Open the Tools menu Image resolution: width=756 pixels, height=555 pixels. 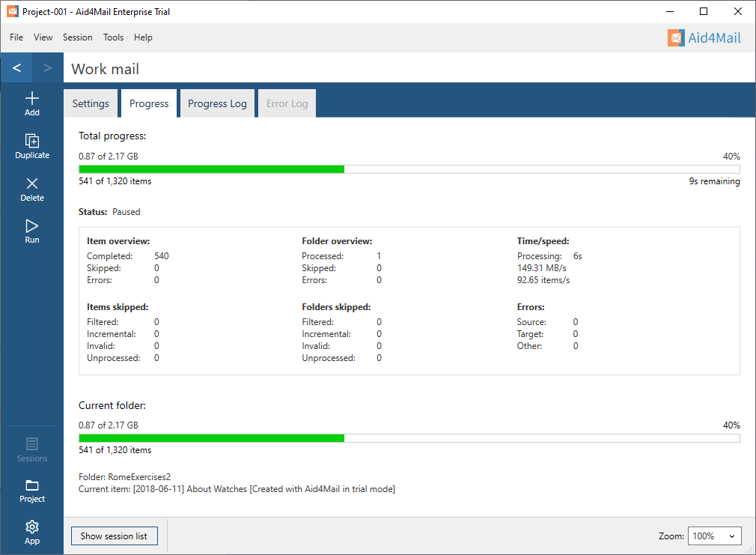pos(113,37)
